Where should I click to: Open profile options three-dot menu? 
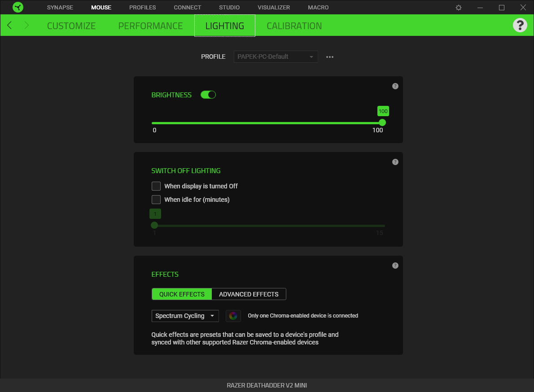330,57
